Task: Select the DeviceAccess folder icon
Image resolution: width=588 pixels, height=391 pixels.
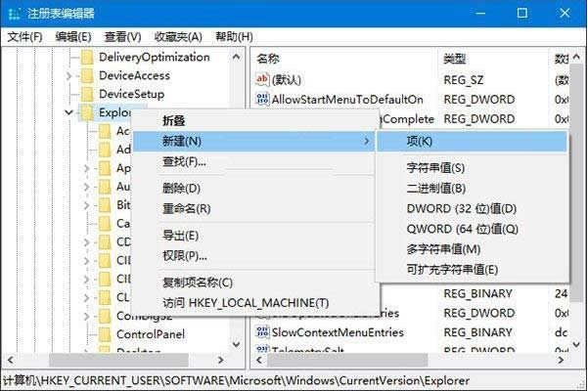Action: [86, 76]
